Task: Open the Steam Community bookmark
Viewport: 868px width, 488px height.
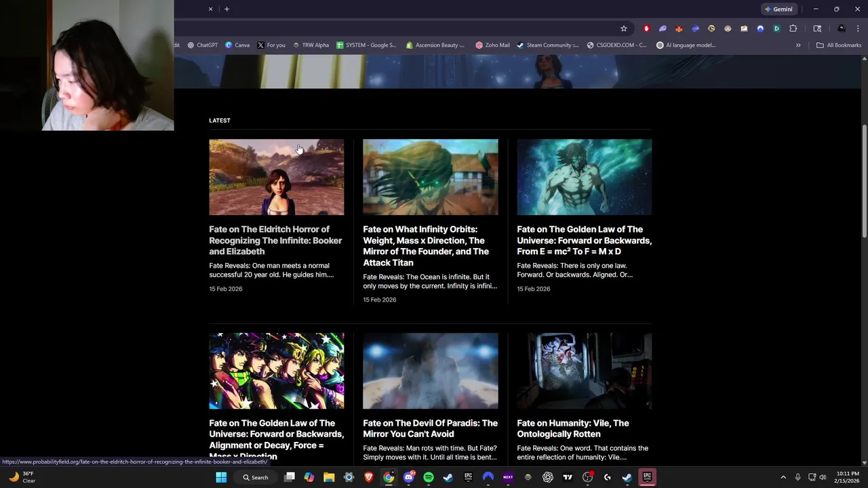Action: (548, 45)
